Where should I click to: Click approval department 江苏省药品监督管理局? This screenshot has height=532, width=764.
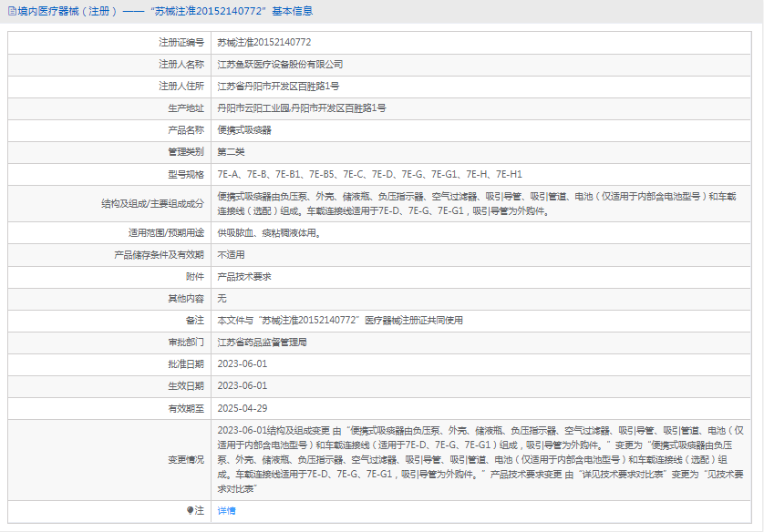(x=263, y=343)
